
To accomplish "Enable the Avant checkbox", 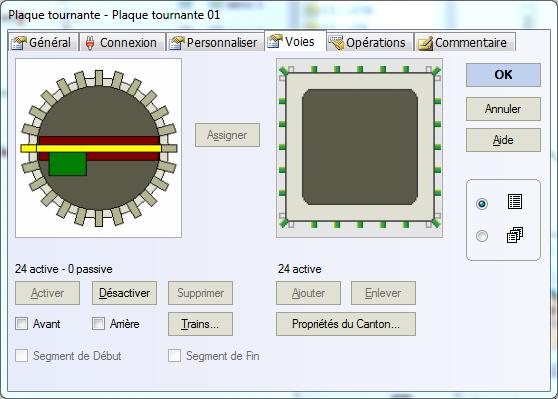I will [x=21, y=324].
